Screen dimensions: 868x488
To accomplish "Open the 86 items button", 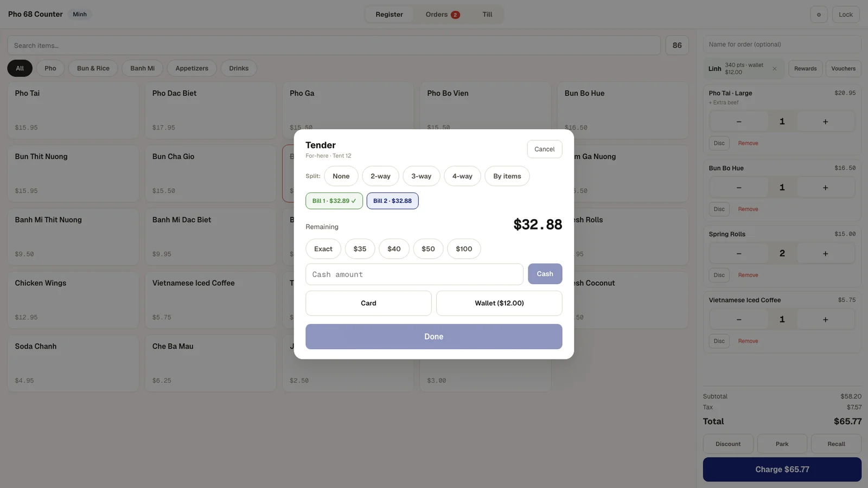I will click(677, 46).
